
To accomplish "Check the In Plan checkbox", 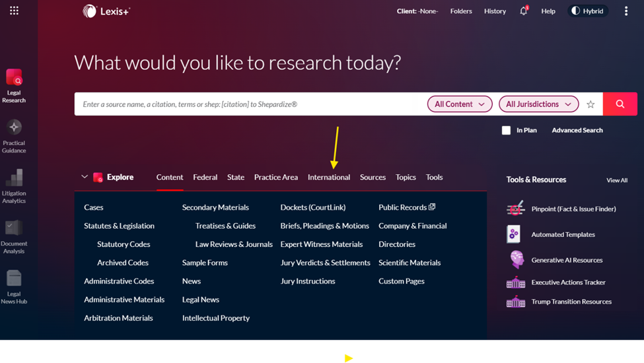I will [x=506, y=131].
